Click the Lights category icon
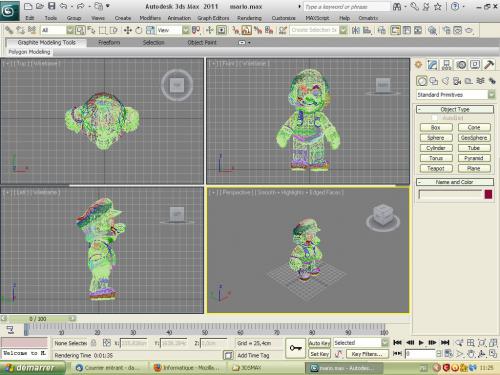The width and height of the screenshot is (500, 375). click(445, 81)
